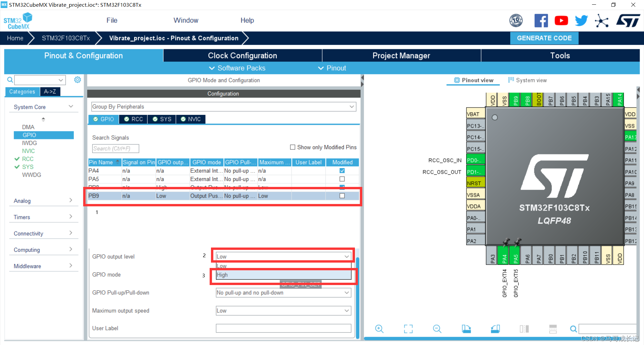Expand the Middleware category
The image size is (644, 345).
click(43, 266)
